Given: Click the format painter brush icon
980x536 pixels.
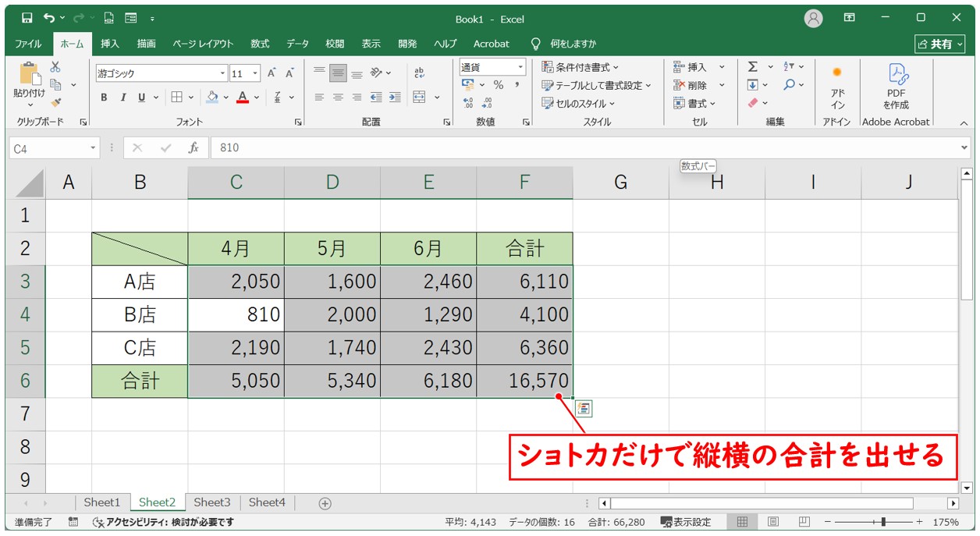Looking at the screenshot, I should point(56,102).
